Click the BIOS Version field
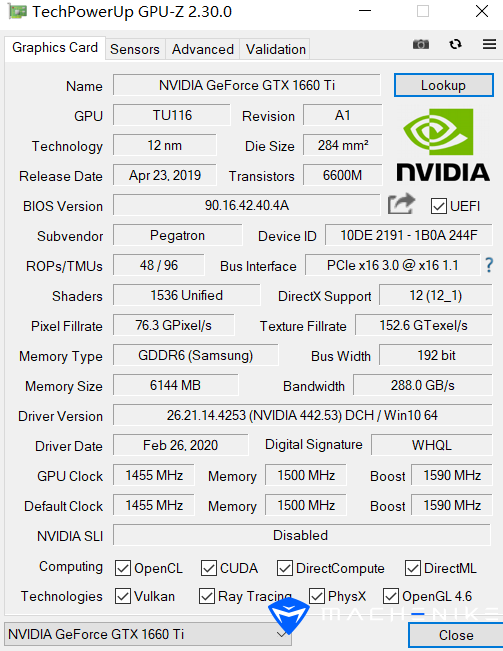 pos(247,205)
